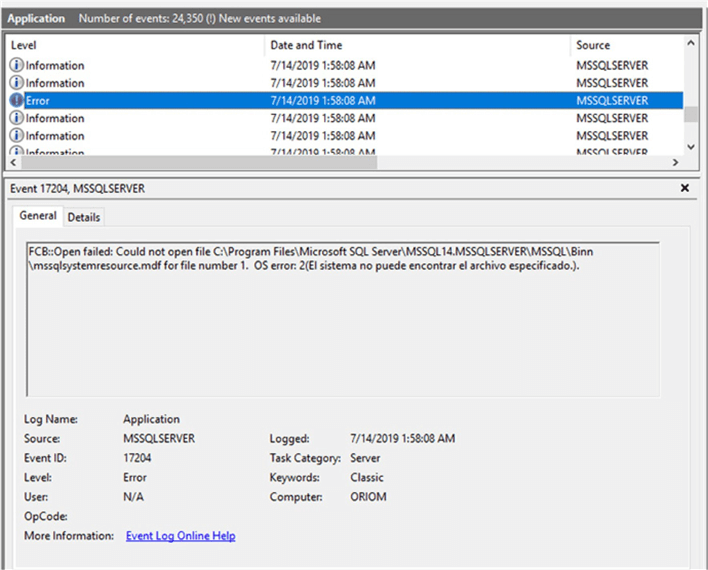The width and height of the screenshot is (708, 570).
Task: Click the date cell of the selected Error row
Action: tap(323, 100)
